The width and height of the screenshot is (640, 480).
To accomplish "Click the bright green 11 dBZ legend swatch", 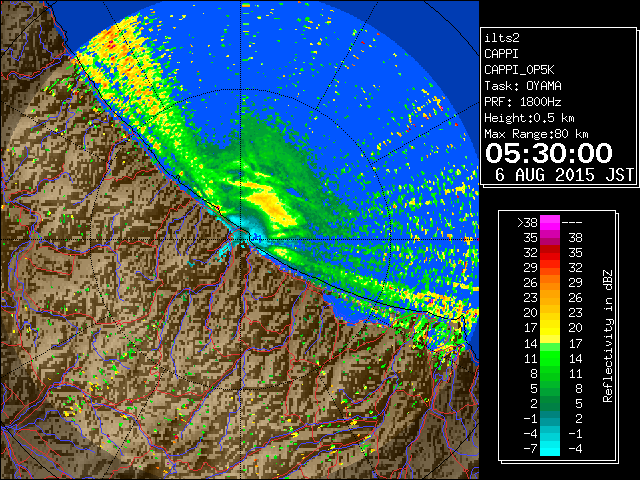I will (x=550, y=358).
